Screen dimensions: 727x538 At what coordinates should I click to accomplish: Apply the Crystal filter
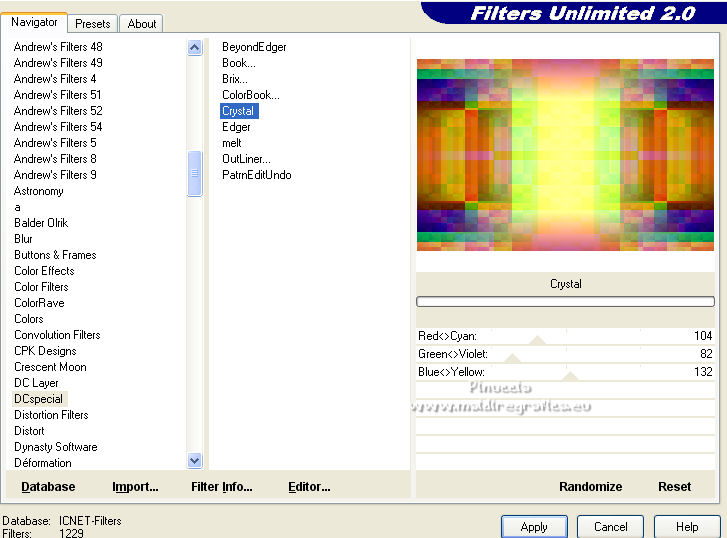534,527
